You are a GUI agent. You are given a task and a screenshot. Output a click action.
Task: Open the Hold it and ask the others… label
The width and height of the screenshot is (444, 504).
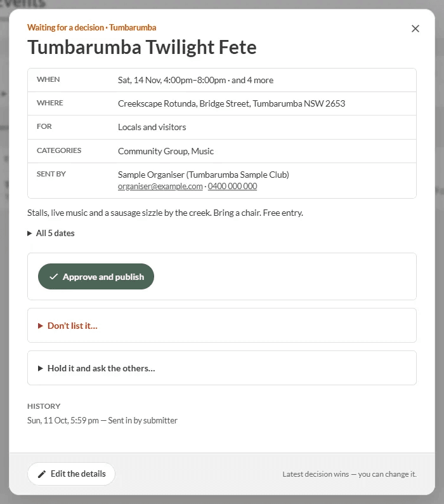(x=101, y=368)
